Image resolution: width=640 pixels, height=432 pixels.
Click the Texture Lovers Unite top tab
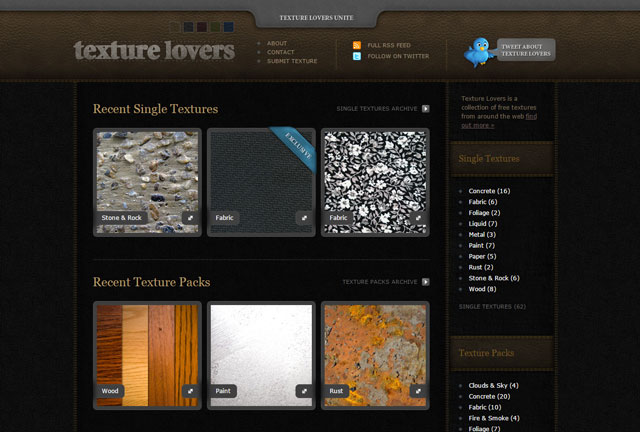point(316,18)
